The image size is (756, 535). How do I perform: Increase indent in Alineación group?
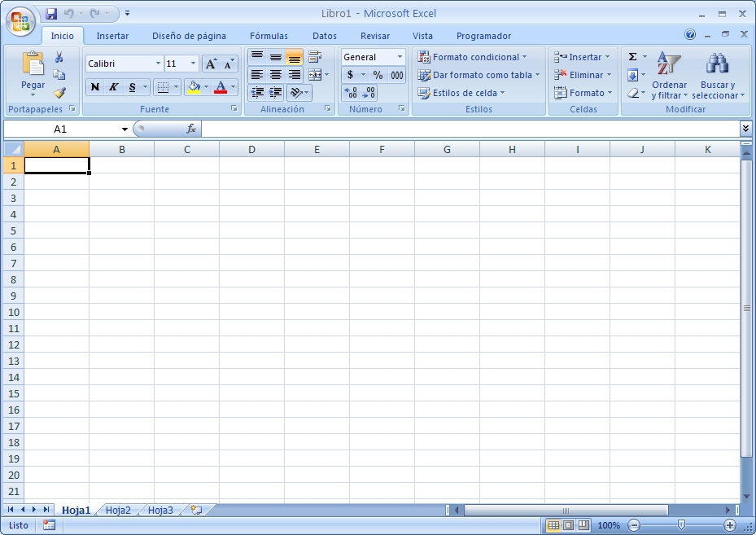pyautogui.click(x=275, y=92)
